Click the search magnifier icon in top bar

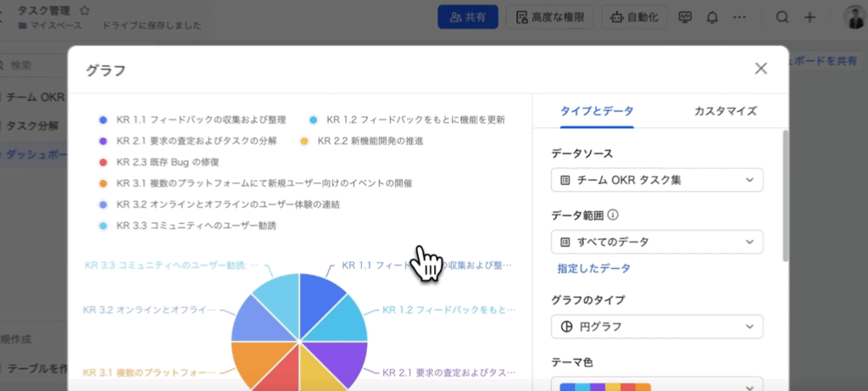pos(782,17)
